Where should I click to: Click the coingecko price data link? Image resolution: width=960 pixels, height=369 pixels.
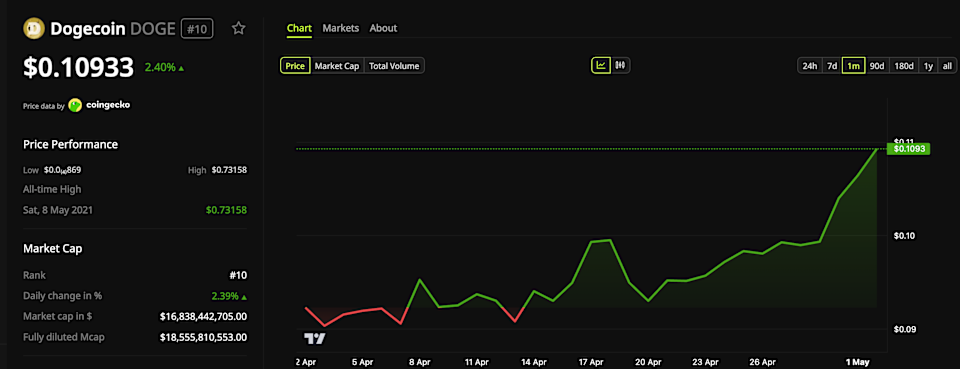(107, 105)
